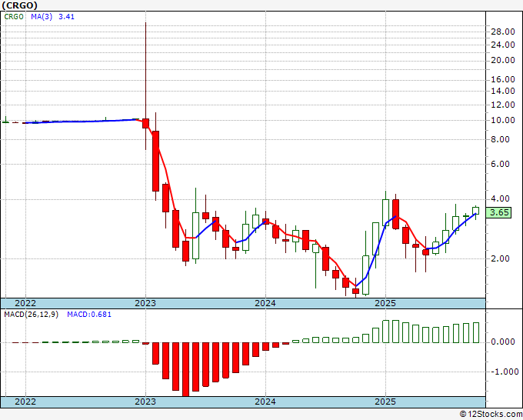Click the MACD(26,12,9) indicator label

pyautogui.click(x=31, y=315)
